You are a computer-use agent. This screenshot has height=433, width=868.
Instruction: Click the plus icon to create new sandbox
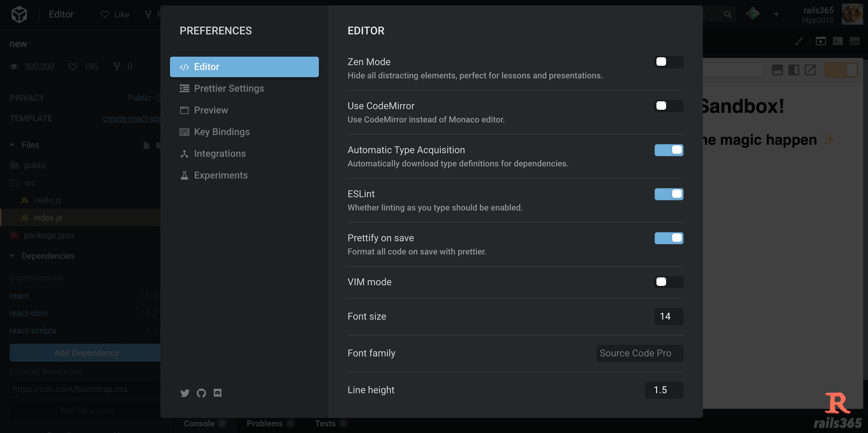point(776,14)
